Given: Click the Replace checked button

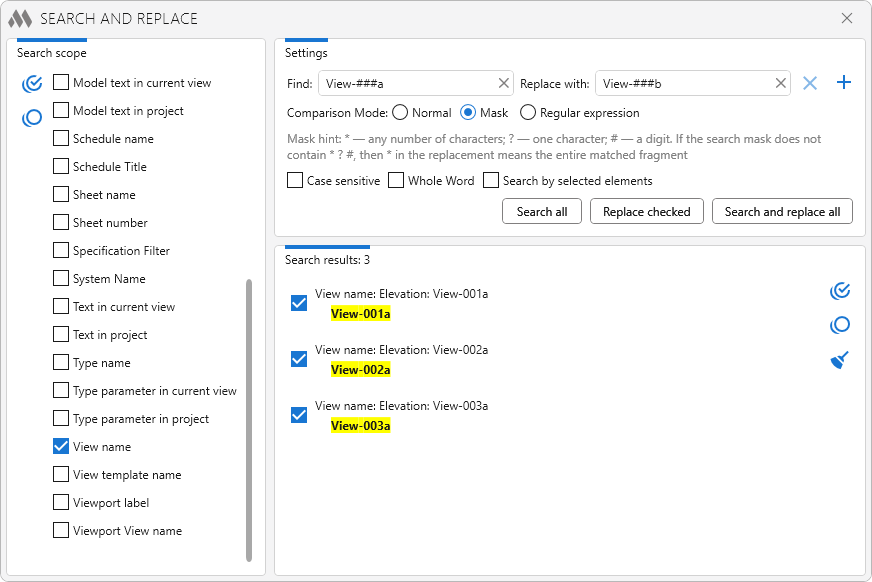Looking at the screenshot, I should (x=647, y=211).
